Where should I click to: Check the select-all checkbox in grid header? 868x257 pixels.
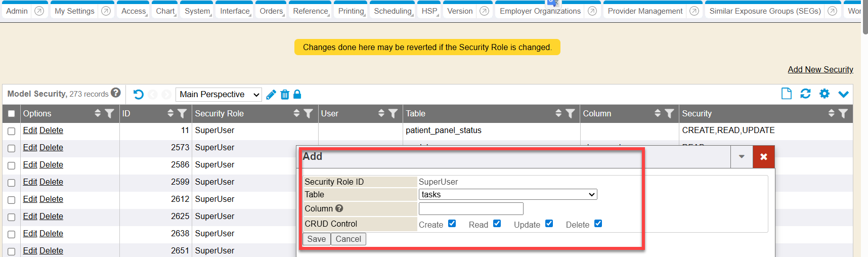pos(11,114)
